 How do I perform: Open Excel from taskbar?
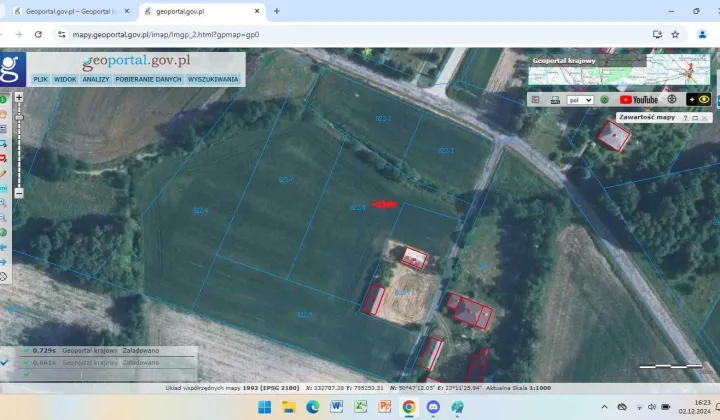360,407
